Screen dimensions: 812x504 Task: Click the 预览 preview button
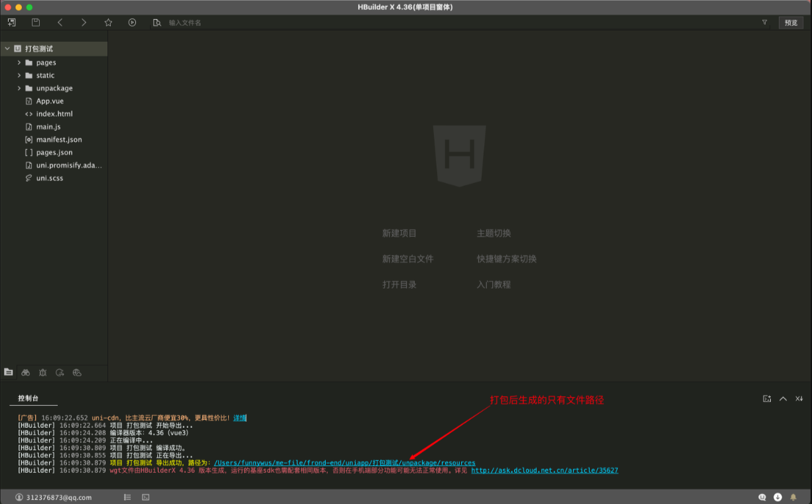pyautogui.click(x=791, y=23)
